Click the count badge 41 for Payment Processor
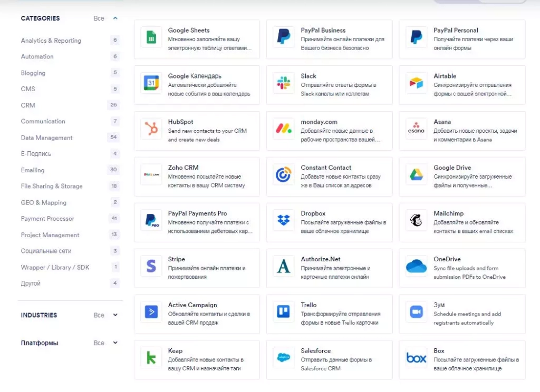540x392 pixels. click(114, 218)
